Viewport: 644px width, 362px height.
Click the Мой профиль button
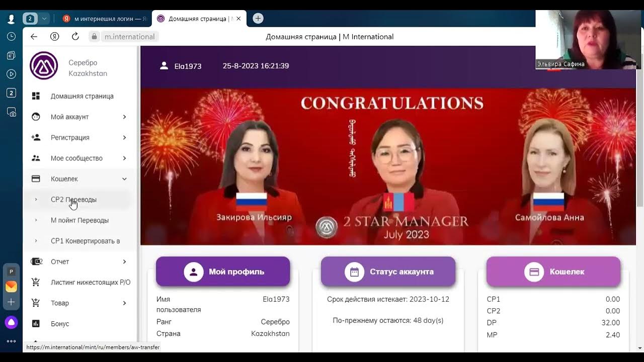coord(223,271)
